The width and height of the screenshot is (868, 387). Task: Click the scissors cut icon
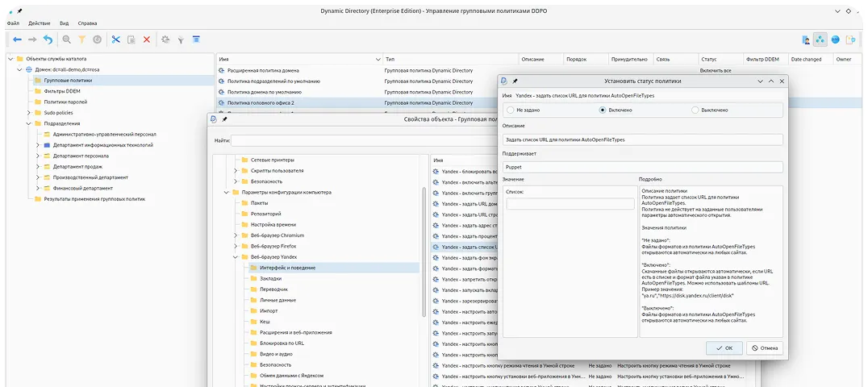115,40
